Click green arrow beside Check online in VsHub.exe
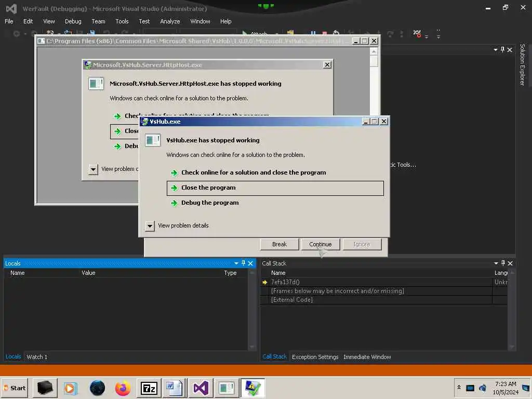This screenshot has height=399, width=532. click(x=174, y=172)
